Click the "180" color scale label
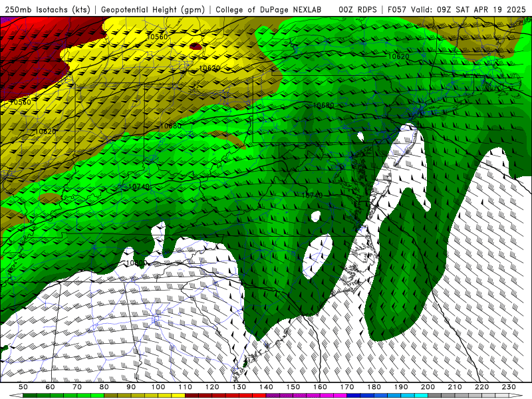Viewport: 532px width, 399px height. click(x=374, y=387)
